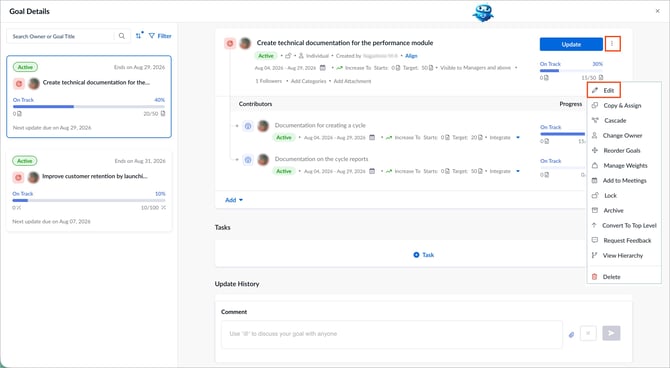This screenshot has width=670, height=368.
Task: Click the main goal 30% progress bar
Action: (x=571, y=71)
